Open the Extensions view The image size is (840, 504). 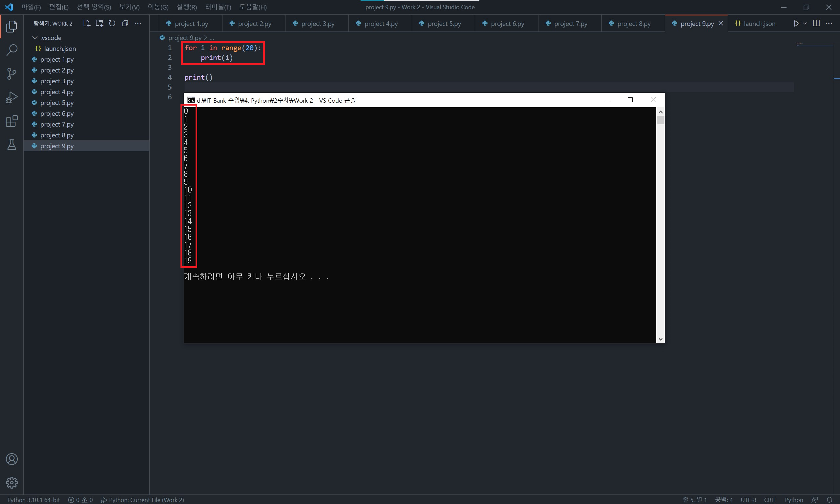pyautogui.click(x=11, y=121)
